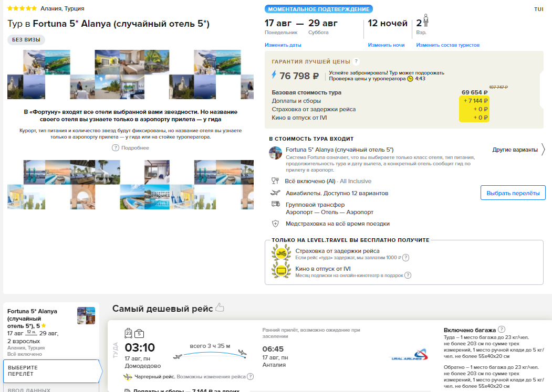Click the Изменить ночи link
The height and width of the screenshot is (392, 552).
(386, 45)
